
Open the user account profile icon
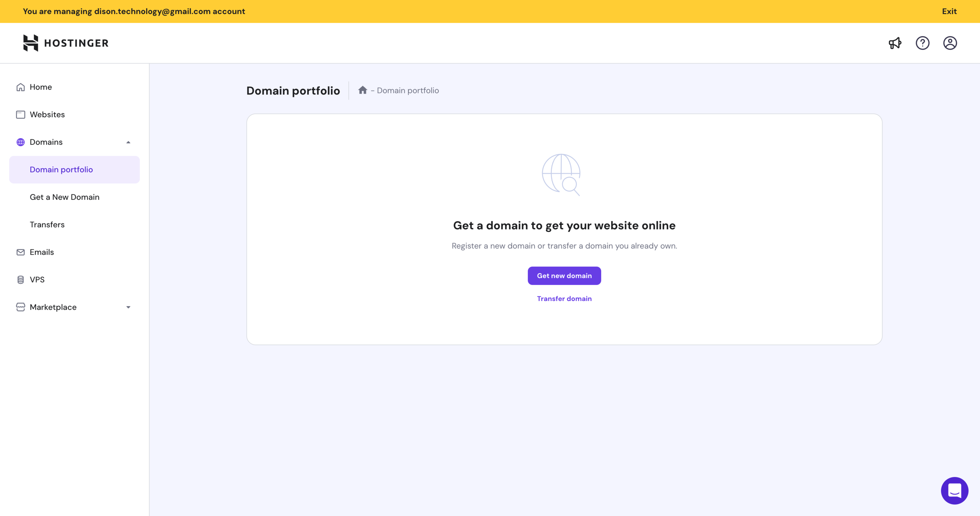coord(950,43)
